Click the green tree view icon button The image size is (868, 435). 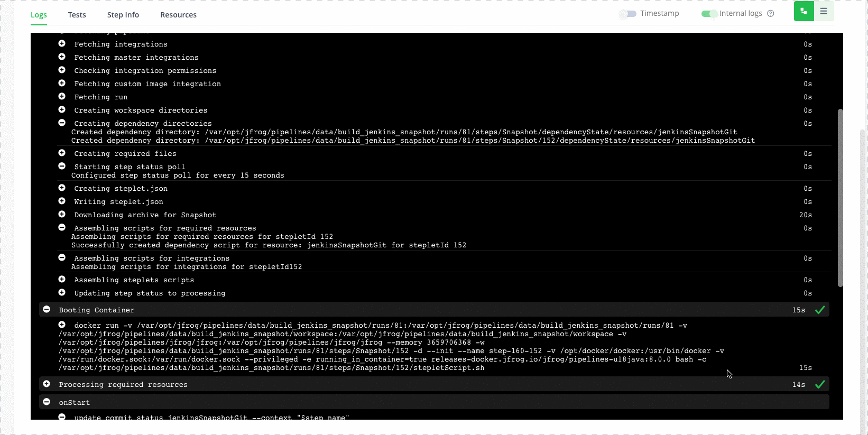804,11
